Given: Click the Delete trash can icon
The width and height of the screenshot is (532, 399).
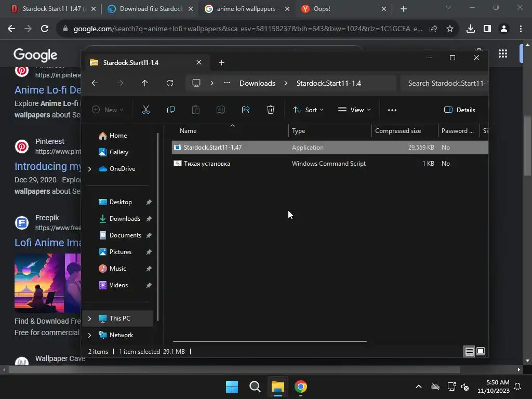Looking at the screenshot, I should (270, 110).
